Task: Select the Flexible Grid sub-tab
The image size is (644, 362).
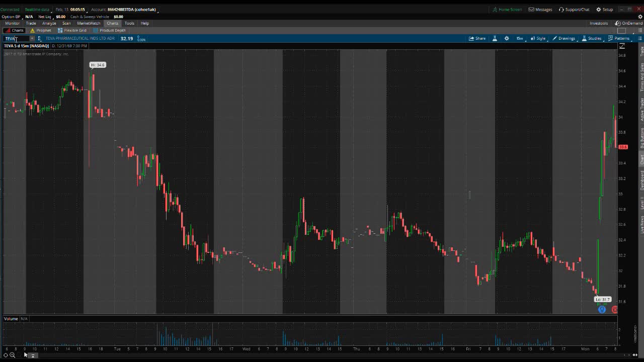Action: (x=72, y=30)
